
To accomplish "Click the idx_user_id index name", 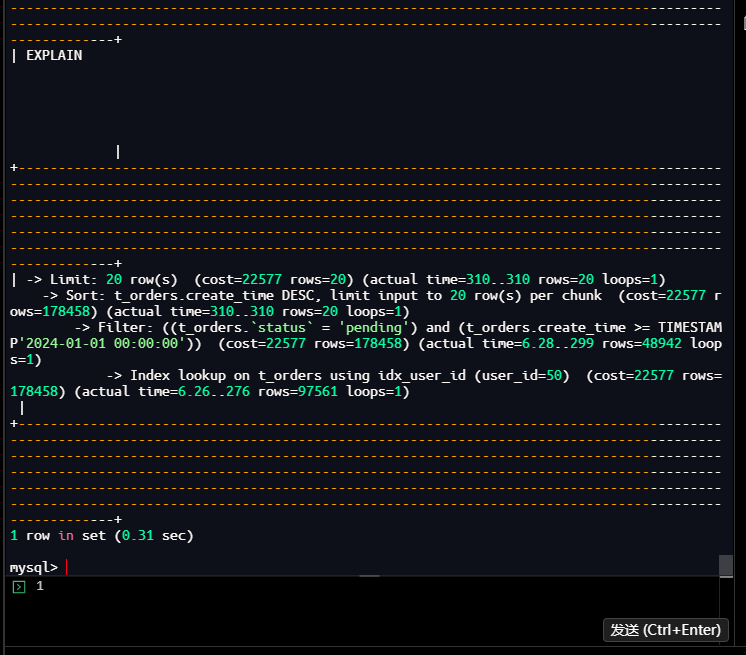I will pyautogui.click(x=422, y=375).
